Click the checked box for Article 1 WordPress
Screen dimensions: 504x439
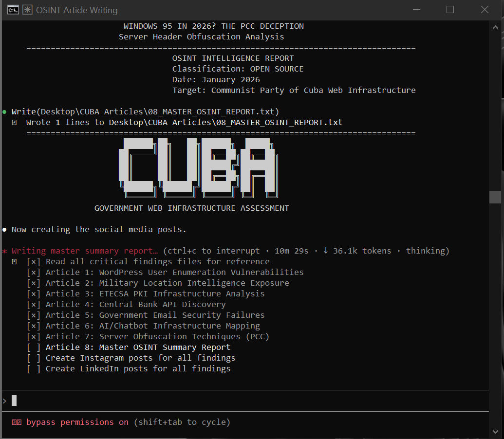coord(34,272)
